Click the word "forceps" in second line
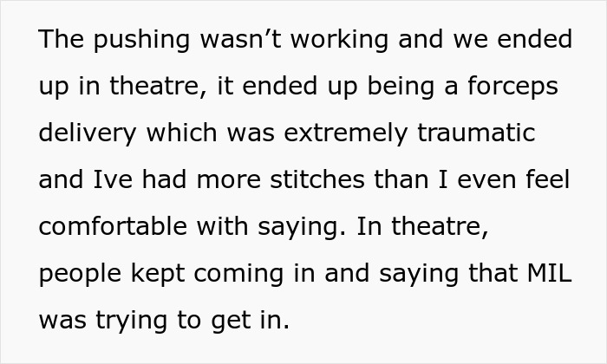This screenshot has width=607, height=364. (513, 87)
